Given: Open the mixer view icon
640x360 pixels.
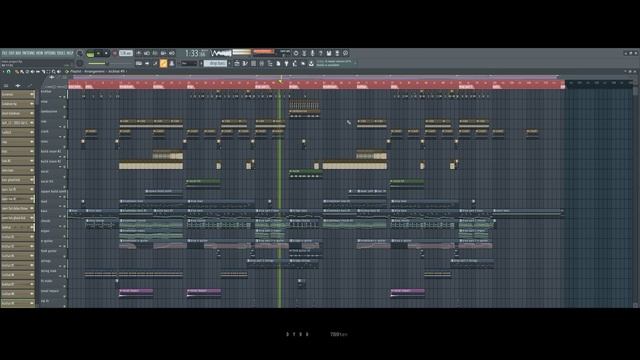Looking at the screenshot, I should pos(262,63).
